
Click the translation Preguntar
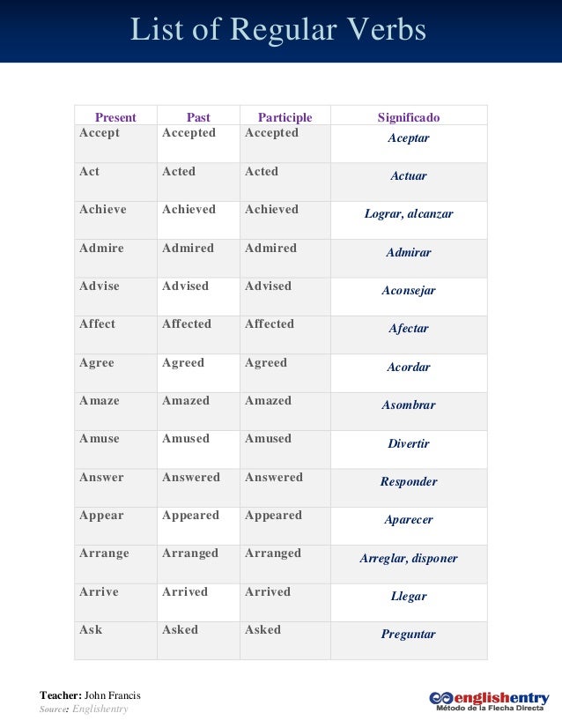click(x=409, y=635)
